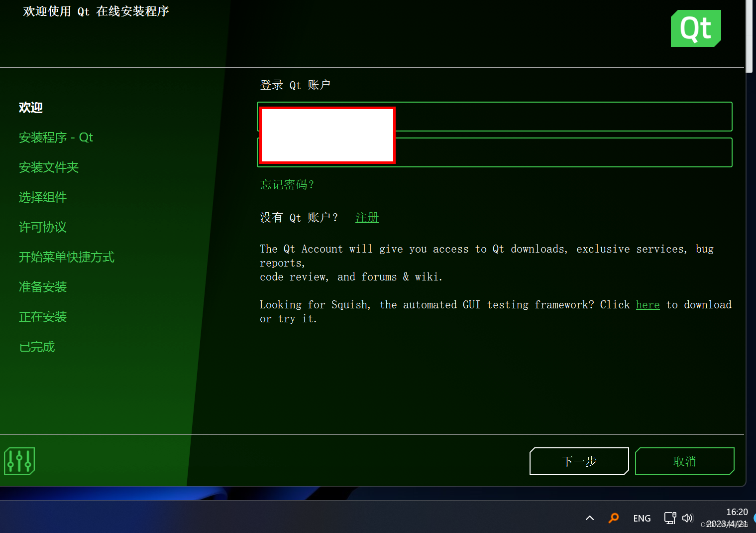Image resolution: width=756 pixels, height=533 pixels.
Task: Open installer settings sliders icon
Action: 19,461
